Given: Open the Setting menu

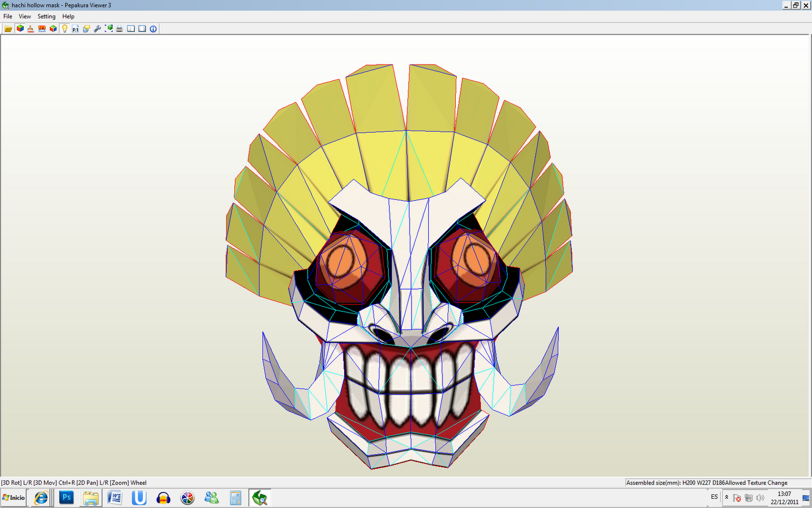Looking at the screenshot, I should coord(46,16).
